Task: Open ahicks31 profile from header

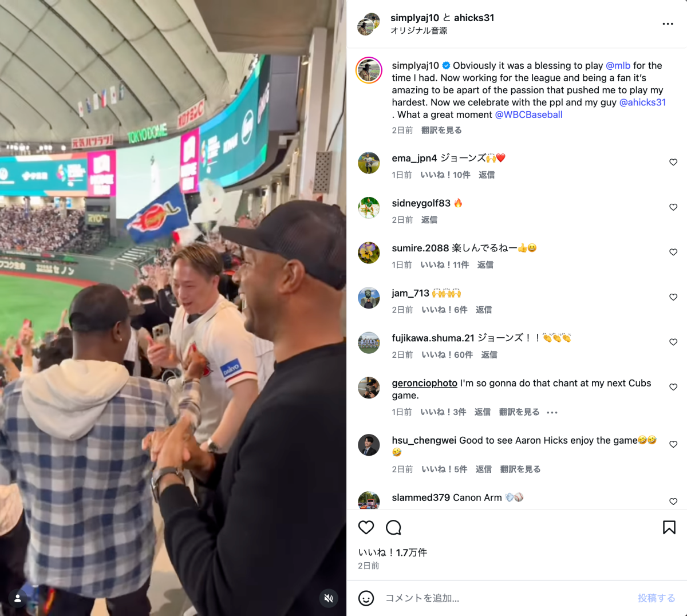Action: coord(474,18)
